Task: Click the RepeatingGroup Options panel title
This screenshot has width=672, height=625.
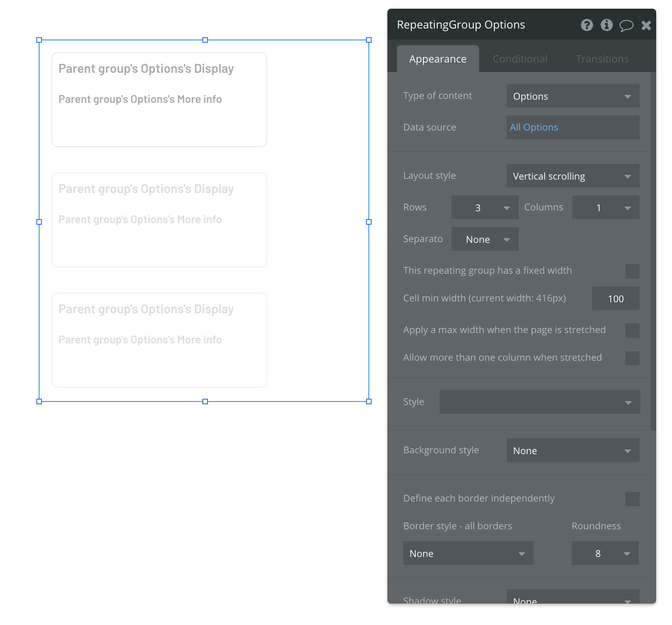Action: (461, 25)
